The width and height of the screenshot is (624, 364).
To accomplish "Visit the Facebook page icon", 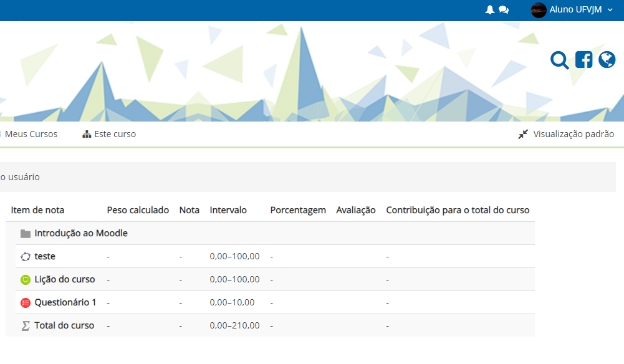I will tap(583, 59).
